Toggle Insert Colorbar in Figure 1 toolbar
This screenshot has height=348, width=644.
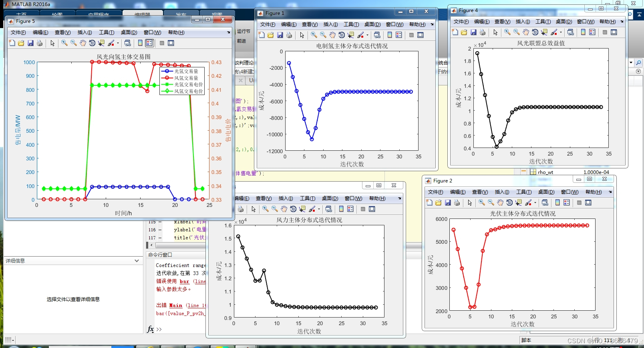390,35
